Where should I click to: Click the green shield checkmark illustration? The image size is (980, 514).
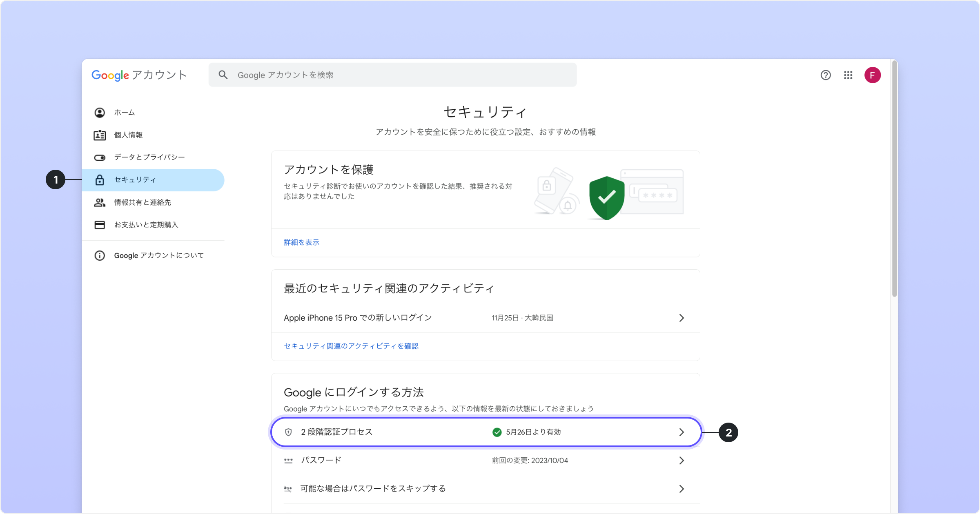(x=607, y=198)
